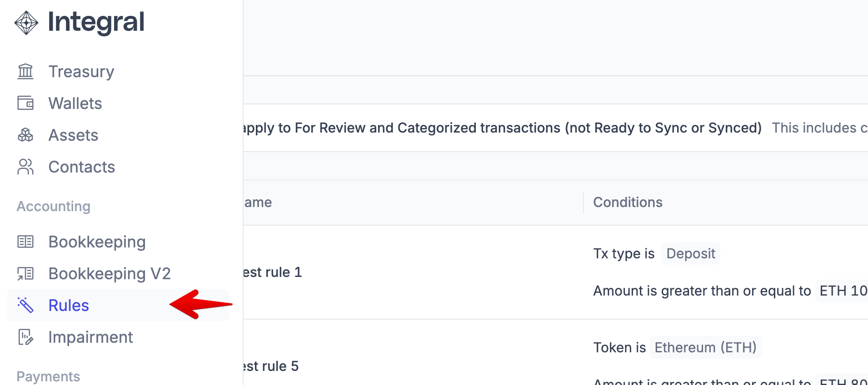Open the rule 1 row name
This screenshot has height=385, width=868.
(x=272, y=272)
